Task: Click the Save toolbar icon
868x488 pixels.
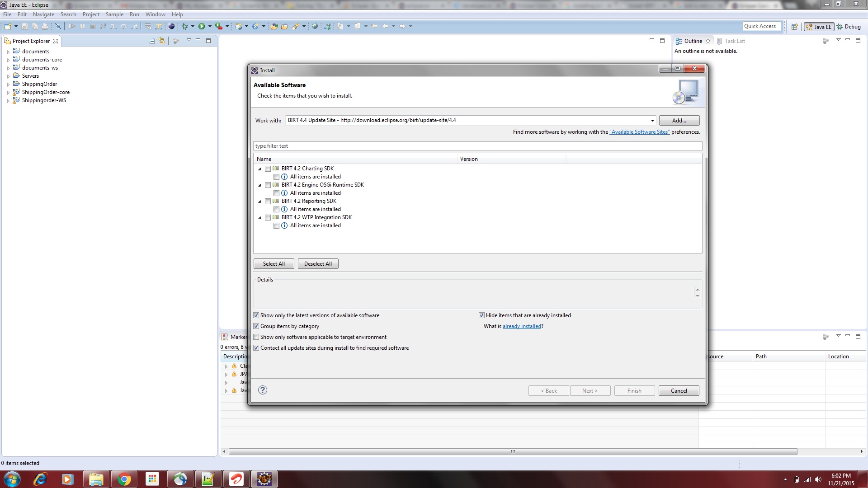Action: [24, 26]
